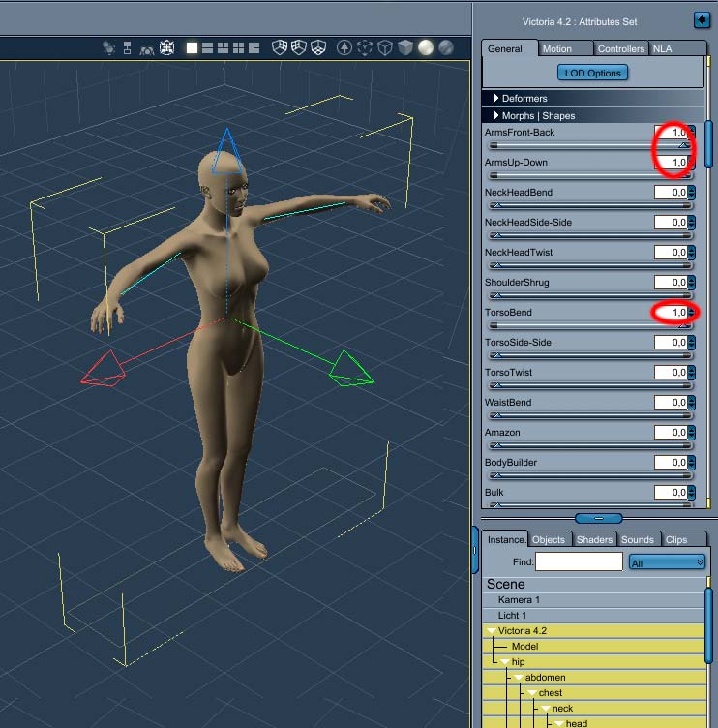Click the TorsoTwist slider track
This screenshot has width=718, height=728.
(x=591, y=385)
